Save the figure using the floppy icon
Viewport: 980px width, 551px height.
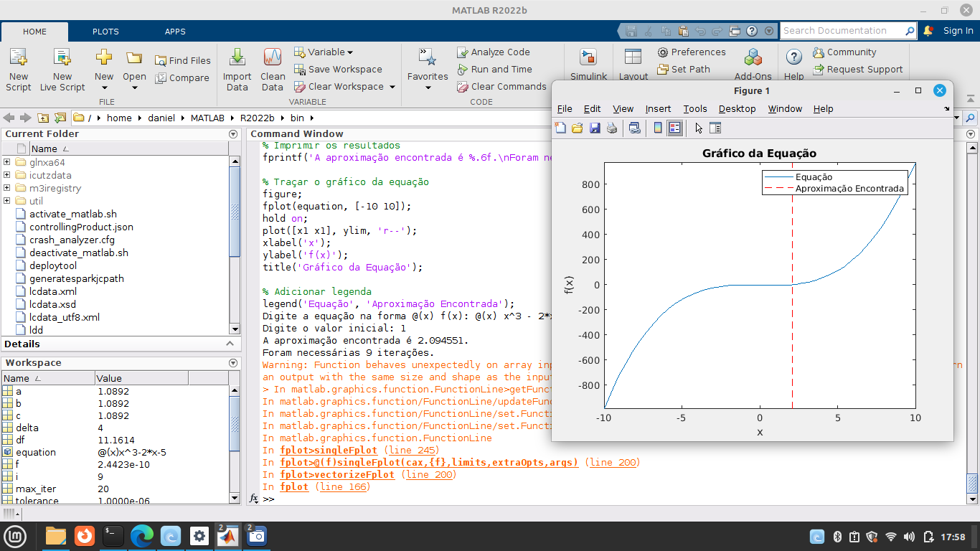(595, 128)
